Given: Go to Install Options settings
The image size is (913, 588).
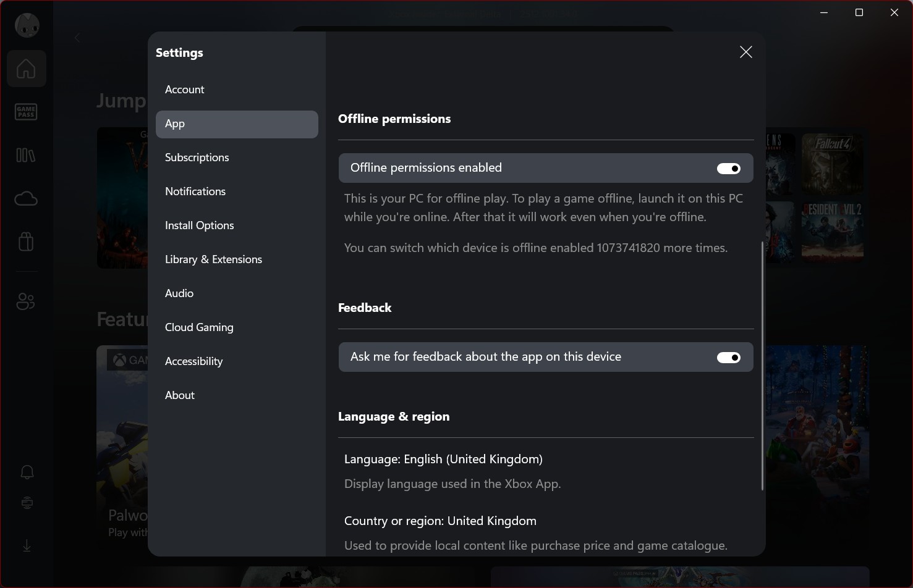Looking at the screenshot, I should (199, 225).
